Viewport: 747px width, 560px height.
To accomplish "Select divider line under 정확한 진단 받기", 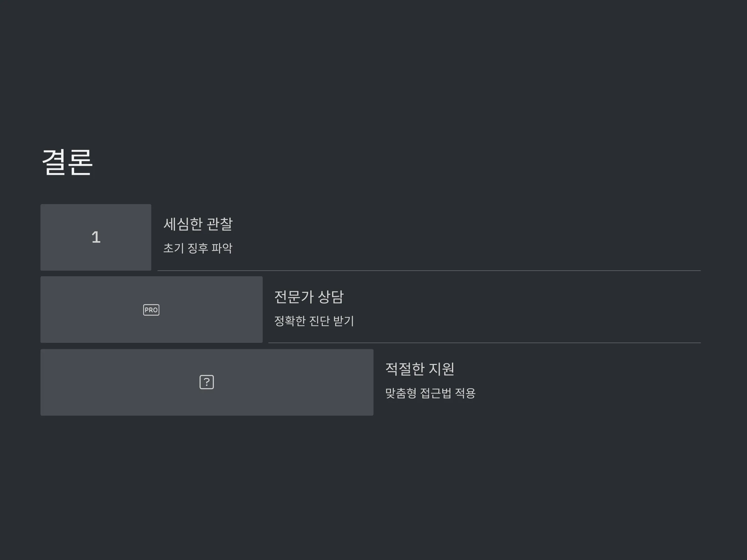I will click(x=484, y=343).
